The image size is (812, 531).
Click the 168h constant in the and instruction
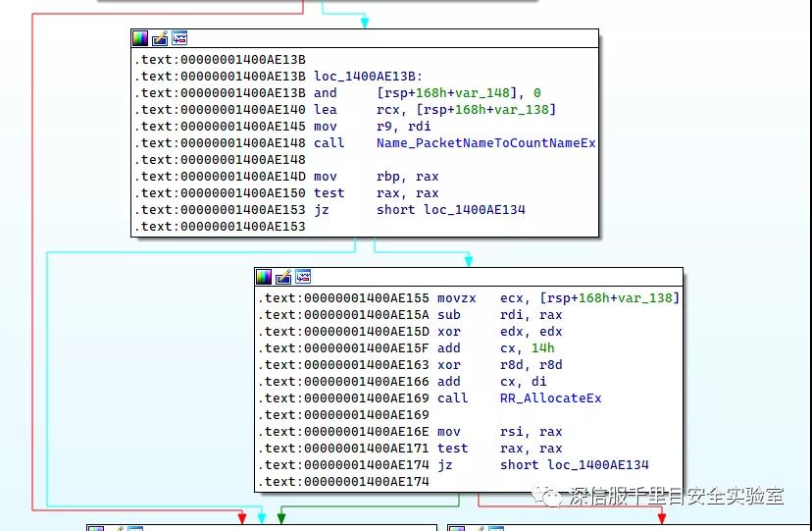point(431,93)
